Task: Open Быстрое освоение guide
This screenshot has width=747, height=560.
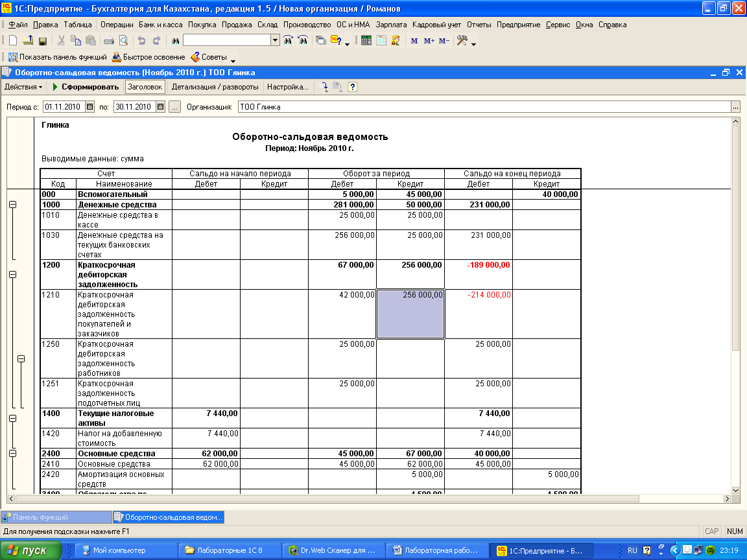Action: coord(148,57)
